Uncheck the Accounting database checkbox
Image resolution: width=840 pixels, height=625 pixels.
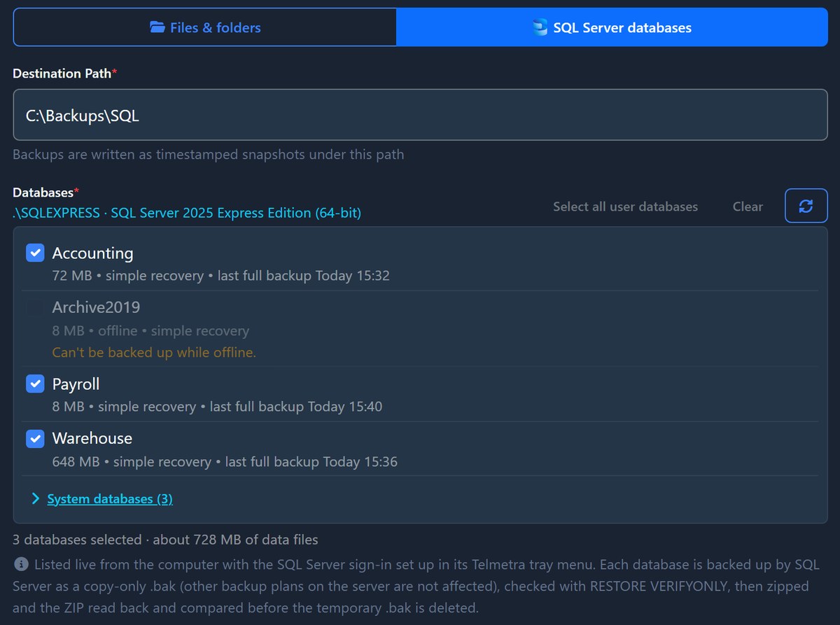pyautogui.click(x=35, y=253)
